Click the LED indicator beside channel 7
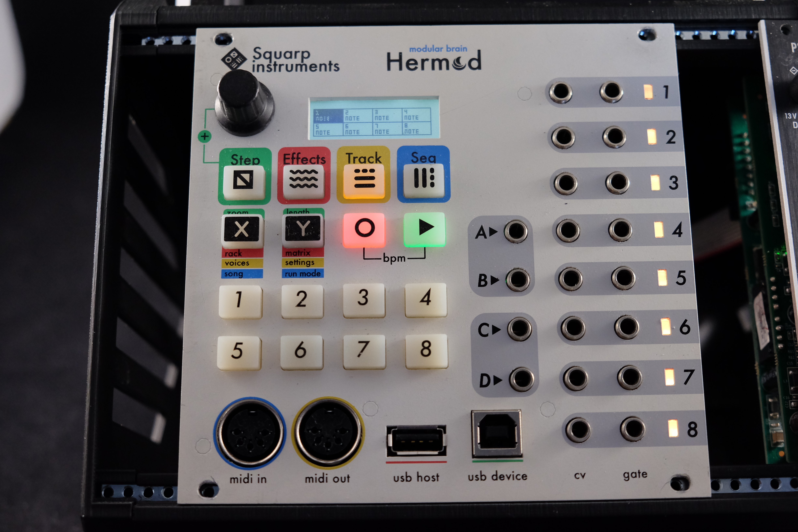Viewport: 798px width, 532px height. click(x=669, y=377)
